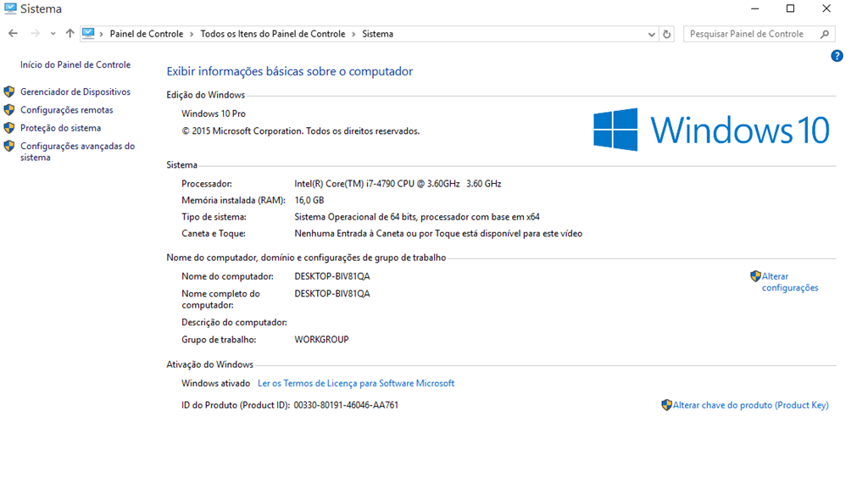Click the Windows ativado status text
The width and height of the screenshot is (868, 488).
216,384
